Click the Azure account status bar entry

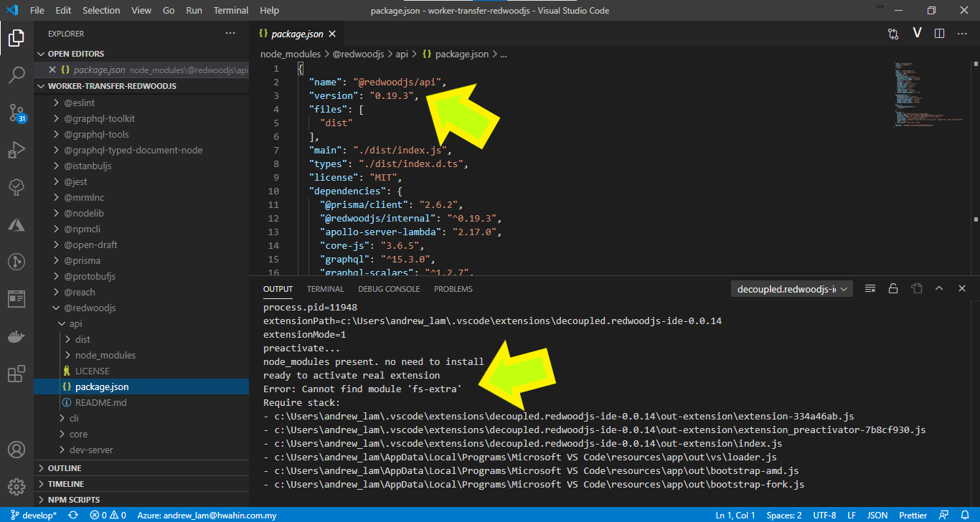coord(207,515)
